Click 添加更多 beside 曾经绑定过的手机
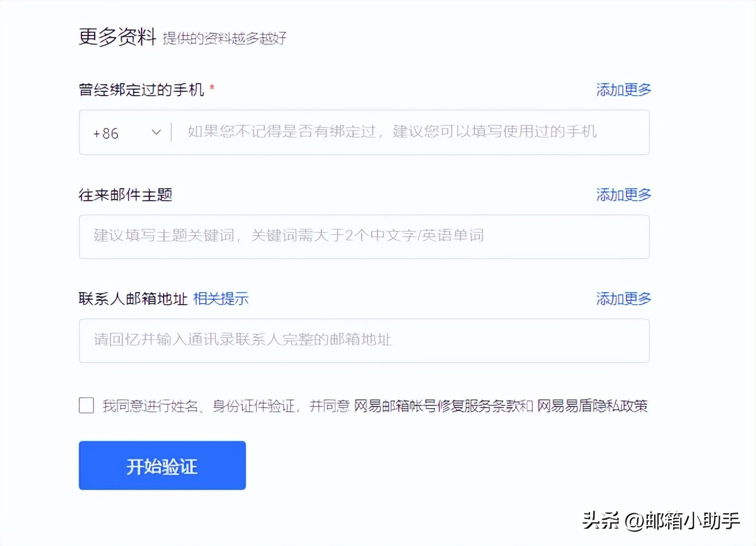The width and height of the screenshot is (756, 546). click(623, 90)
